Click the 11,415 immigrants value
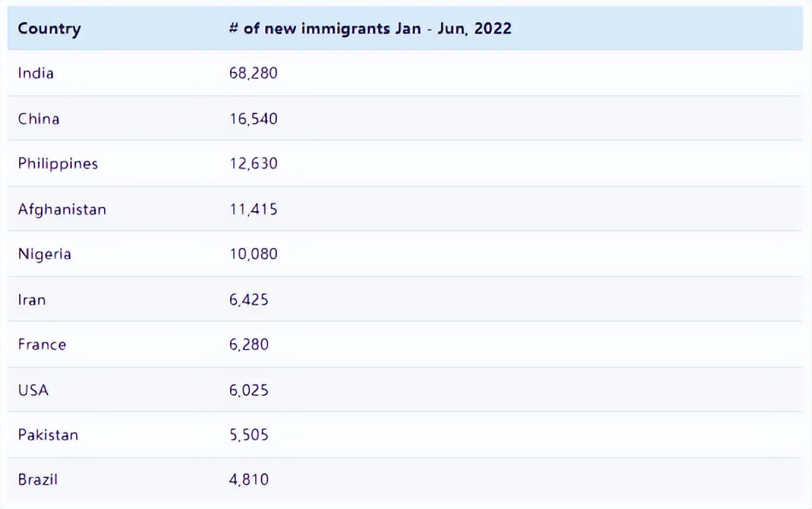The width and height of the screenshot is (812, 509). coord(253,209)
